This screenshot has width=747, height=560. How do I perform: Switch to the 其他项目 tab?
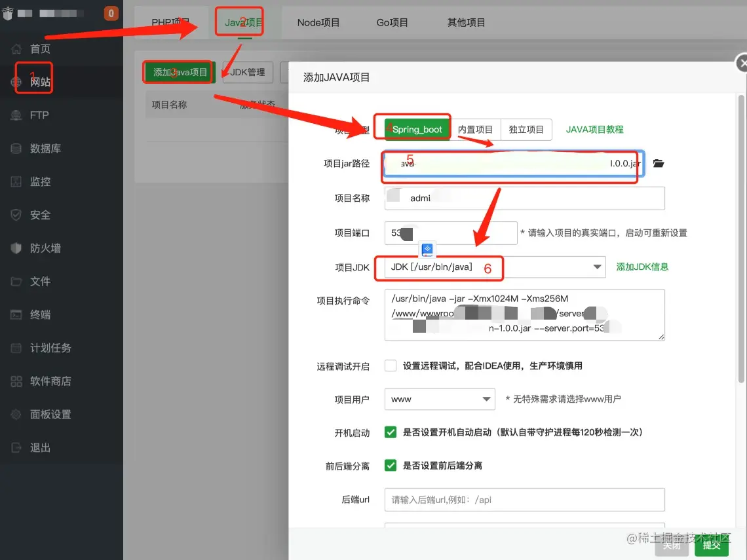pos(466,22)
